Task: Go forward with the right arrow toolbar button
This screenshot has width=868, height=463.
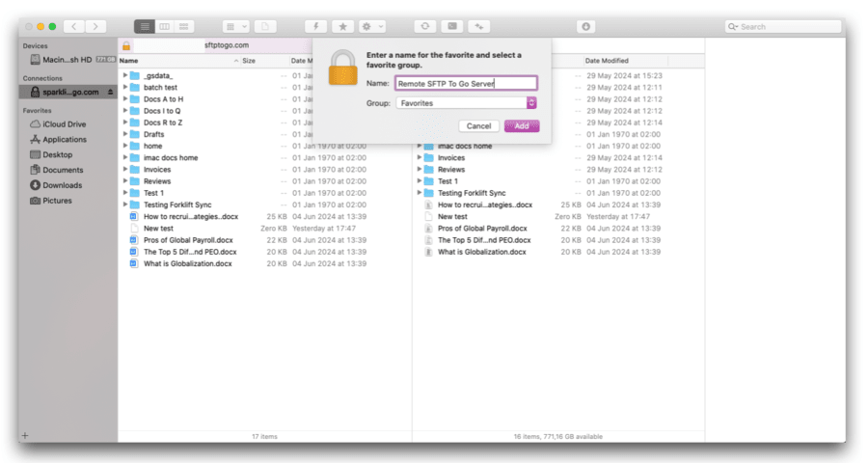Action: (x=95, y=26)
